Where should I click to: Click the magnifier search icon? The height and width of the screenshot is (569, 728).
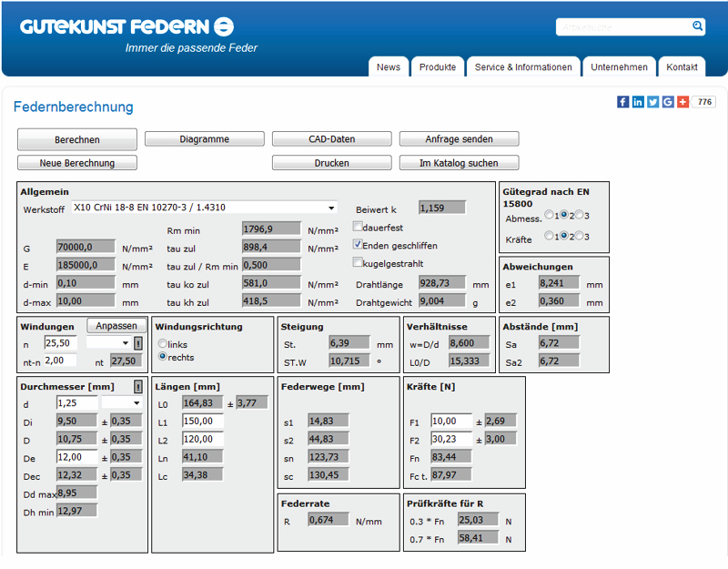click(x=697, y=26)
